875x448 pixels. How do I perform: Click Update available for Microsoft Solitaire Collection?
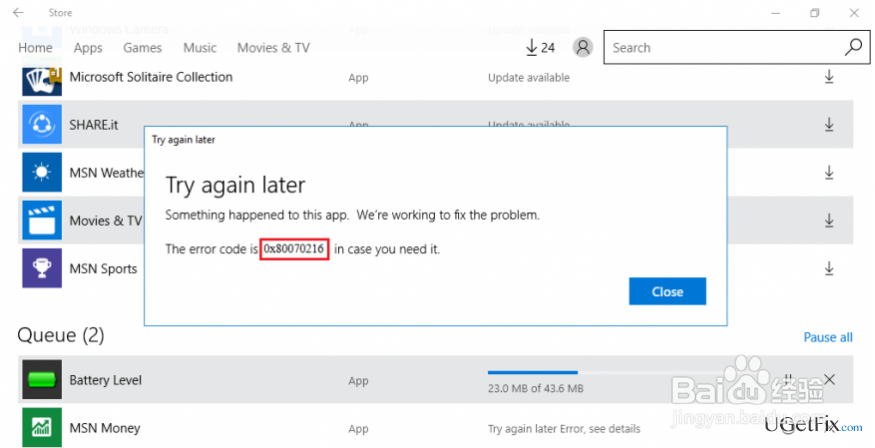click(x=528, y=78)
